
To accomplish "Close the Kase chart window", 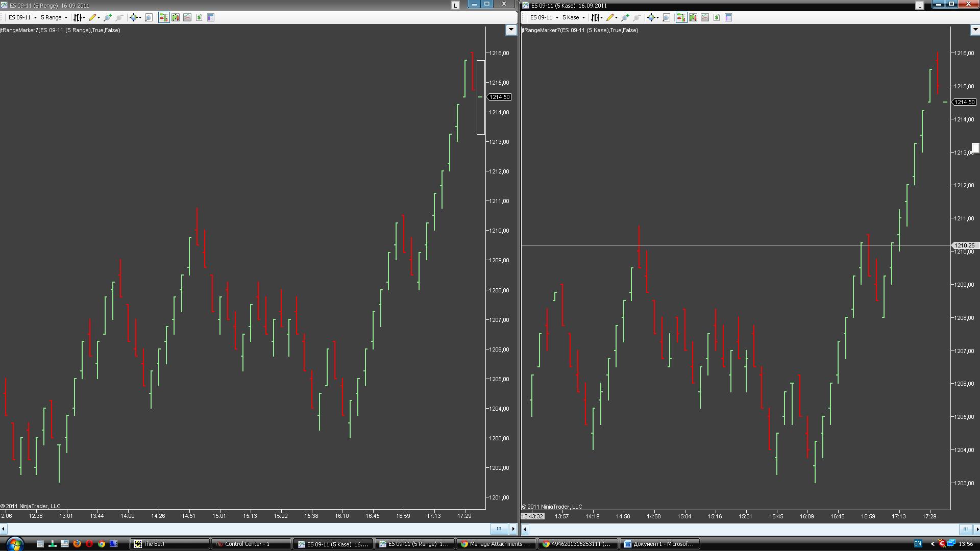I will click(x=968, y=4).
